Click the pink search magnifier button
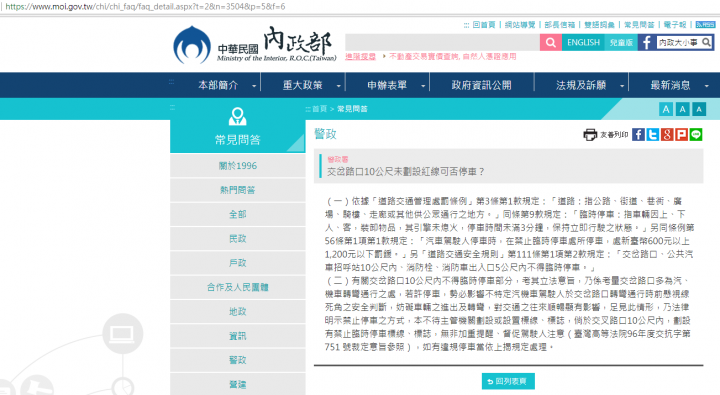720x395 pixels. point(551,43)
